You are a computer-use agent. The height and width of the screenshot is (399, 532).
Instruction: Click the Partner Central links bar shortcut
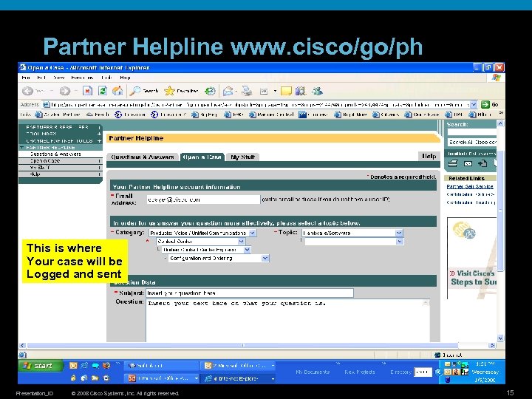[272, 115]
